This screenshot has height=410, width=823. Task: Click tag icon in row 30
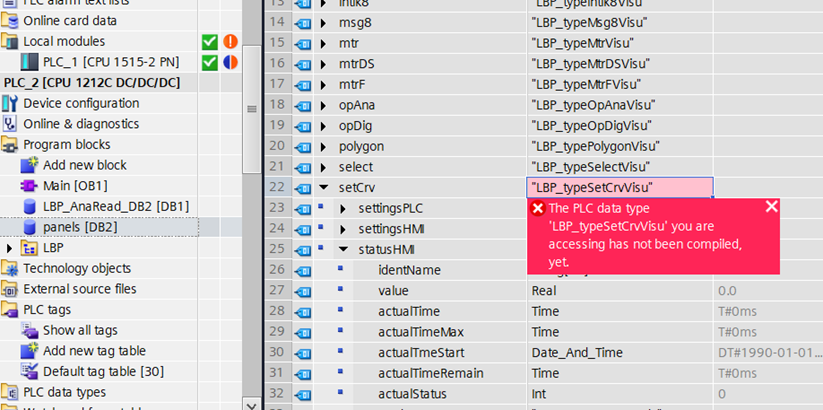coord(302,353)
